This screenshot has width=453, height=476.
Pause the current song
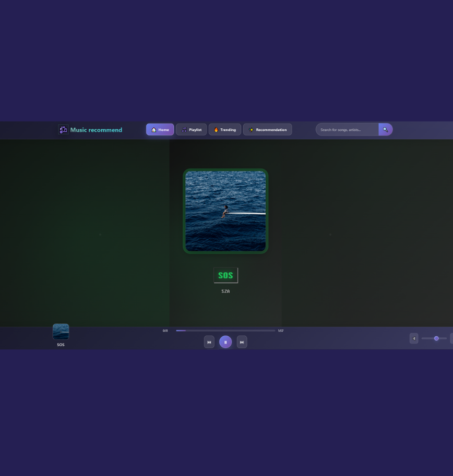click(225, 342)
